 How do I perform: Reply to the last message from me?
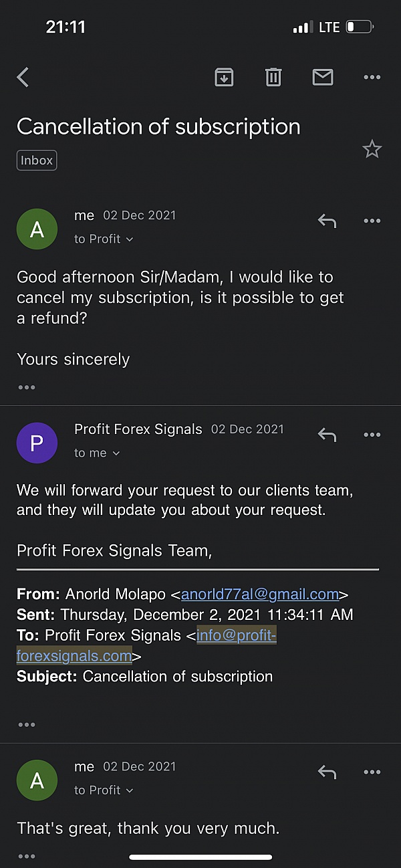pyautogui.click(x=327, y=772)
